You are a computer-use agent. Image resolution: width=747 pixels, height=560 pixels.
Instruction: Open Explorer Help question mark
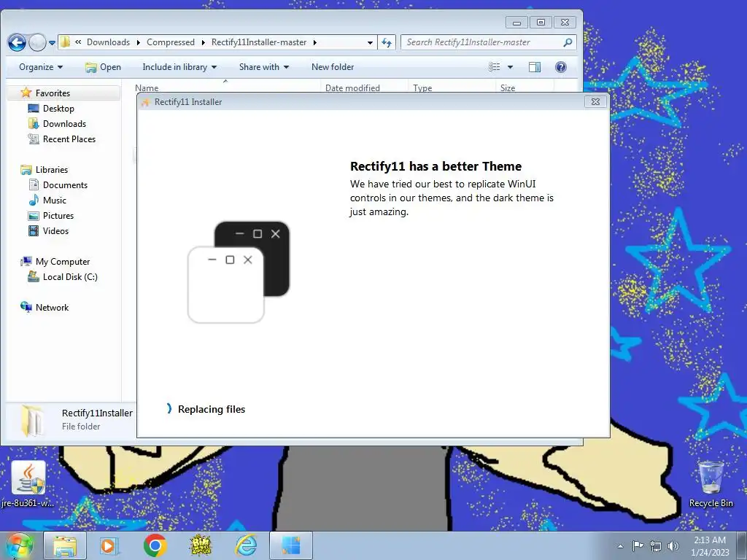click(x=561, y=67)
